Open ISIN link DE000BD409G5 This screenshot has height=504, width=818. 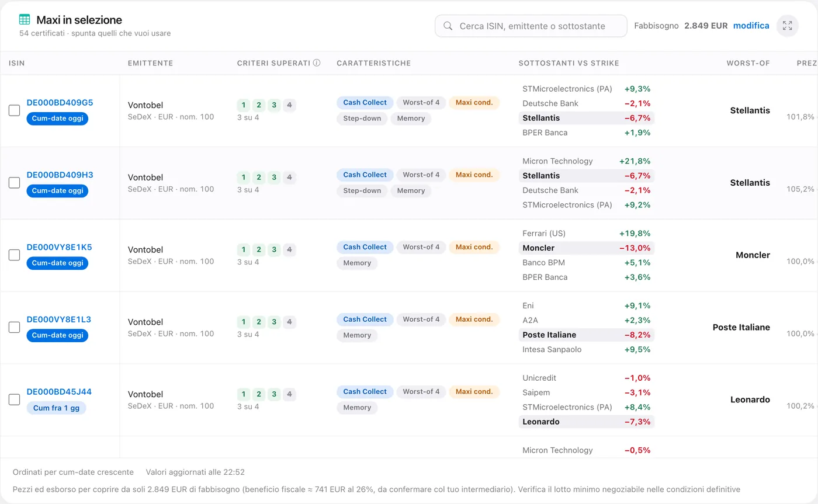tap(60, 103)
